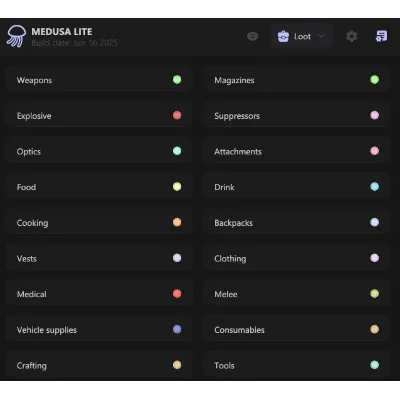Open the Optics teal color swatch
Screen dimensions: 400x400
pos(177,151)
